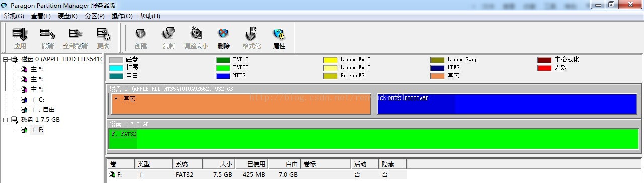The width and height of the screenshot is (644, 183).
Task: Click the NTFS legend blue swatch
Action: [223, 76]
